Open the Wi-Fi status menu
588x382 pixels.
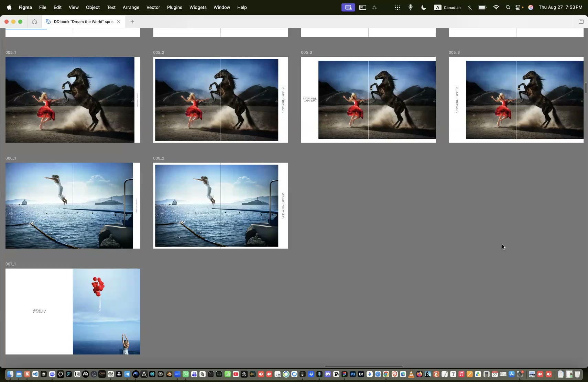click(x=496, y=7)
